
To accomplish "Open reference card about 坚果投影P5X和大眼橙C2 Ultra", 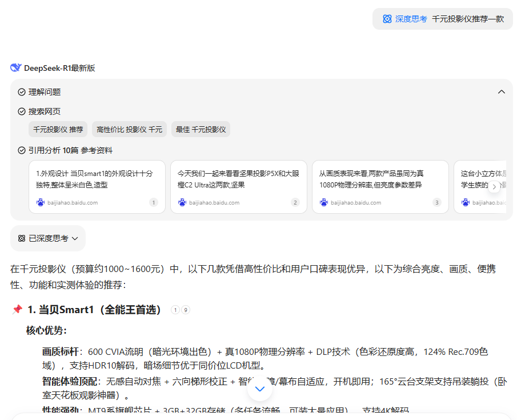I will [239, 187].
